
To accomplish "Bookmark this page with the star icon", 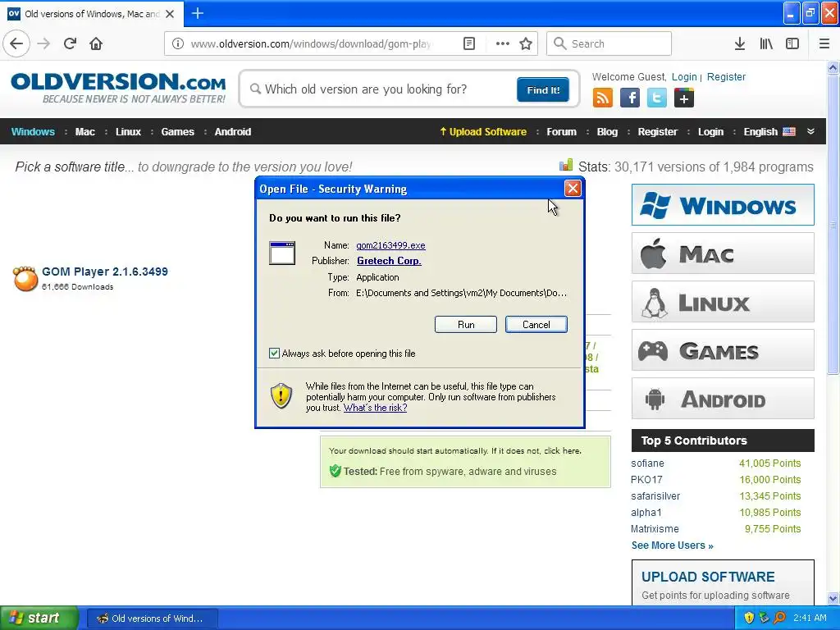I will coord(526,43).
